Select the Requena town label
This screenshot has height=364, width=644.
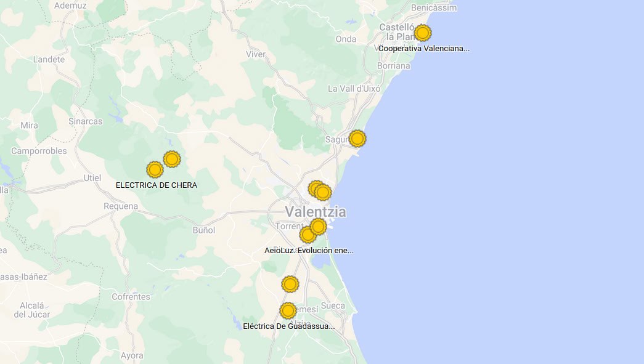tap(121, 206)
